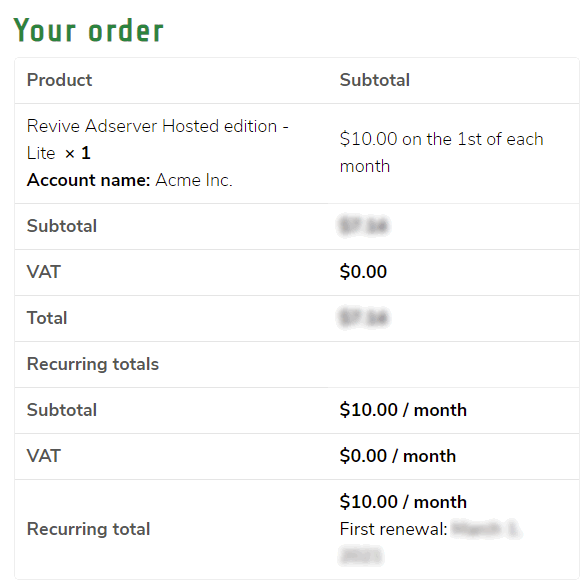Click the 'Account name:' label
Image resolution: width=587 pixels, height=588 pixels.
pyautogui.click(x=89, y=180)
